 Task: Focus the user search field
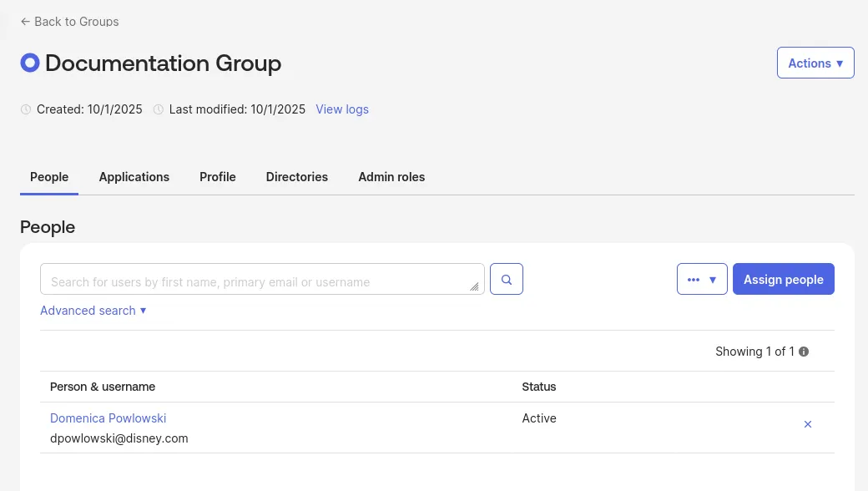coord(262,279)
